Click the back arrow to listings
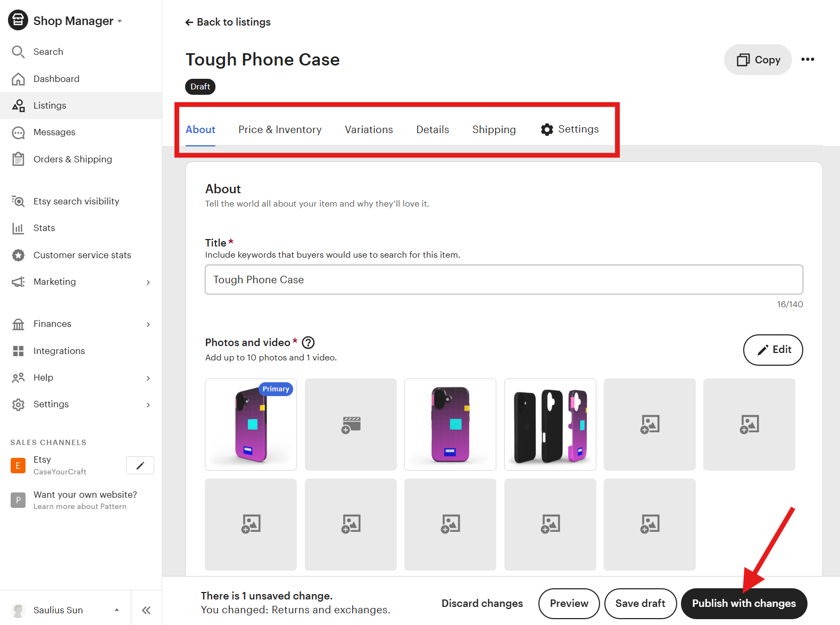The height and width of the screenshot is (625, 840). click(x=189, y=22)
